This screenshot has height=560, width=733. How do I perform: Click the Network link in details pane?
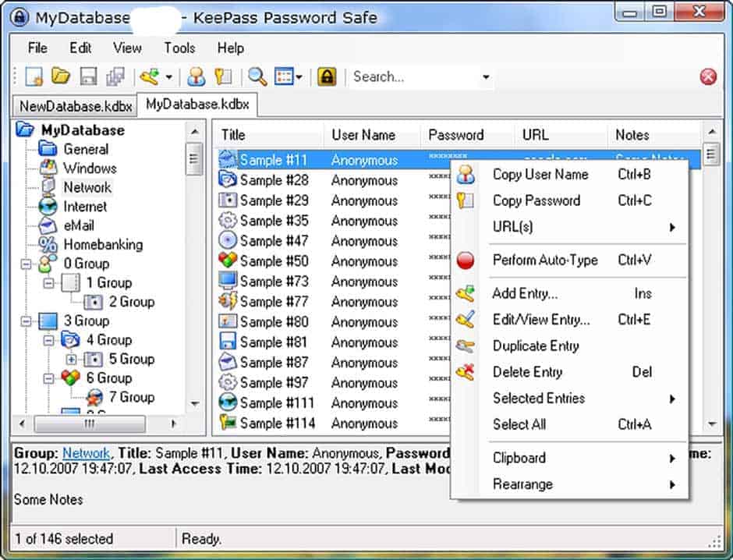pos(86,453)
